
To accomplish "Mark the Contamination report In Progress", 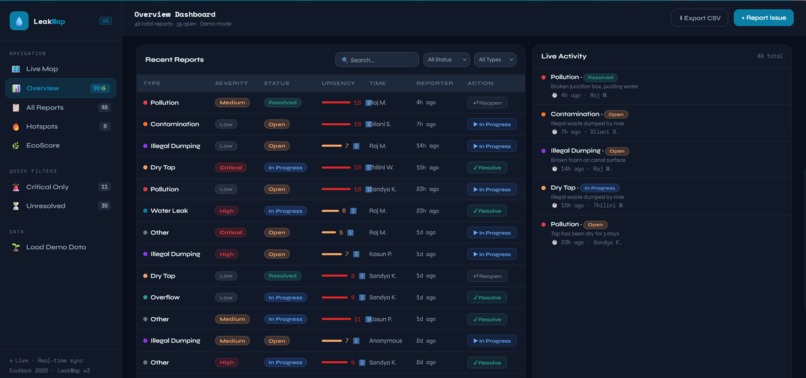I will (x=492, y=124).
